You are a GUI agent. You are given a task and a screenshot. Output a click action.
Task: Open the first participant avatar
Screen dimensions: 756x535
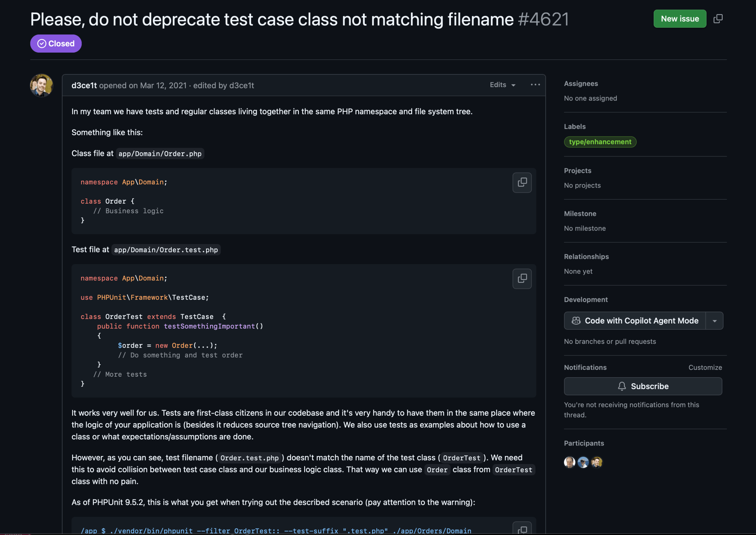[x=570, y=462]
